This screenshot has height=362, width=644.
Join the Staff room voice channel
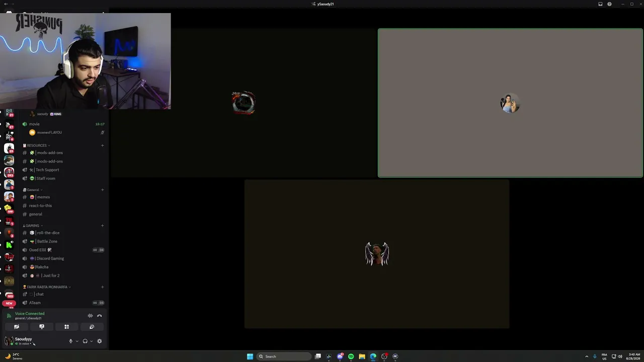(x=63, y=178)
